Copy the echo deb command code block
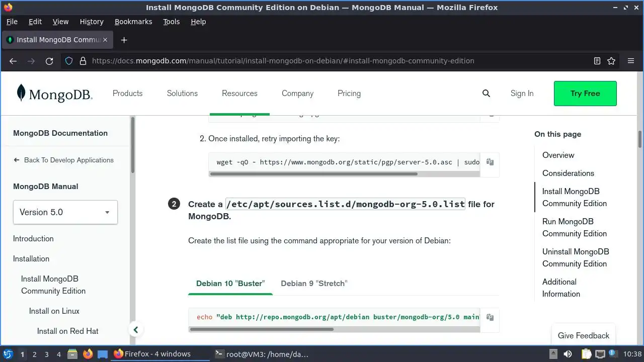Image resolution: width=644 pixels, height=362 pixels. point(490,317)
